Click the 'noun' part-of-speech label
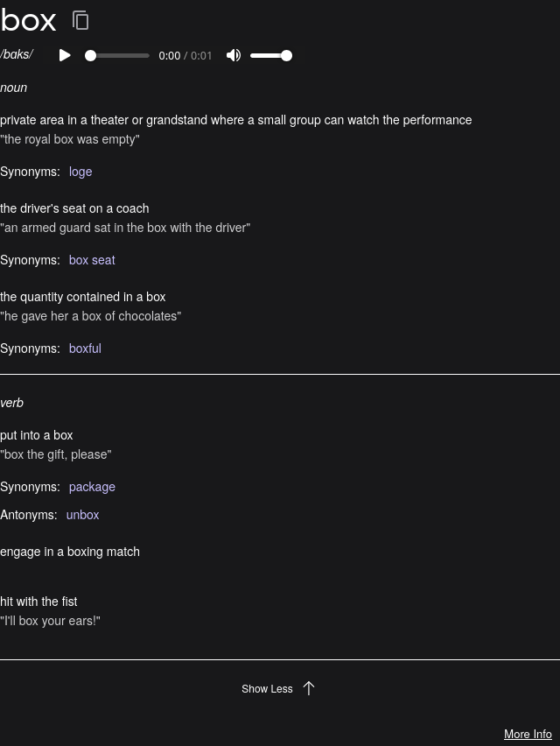560x746 pixels. (14, 88)
